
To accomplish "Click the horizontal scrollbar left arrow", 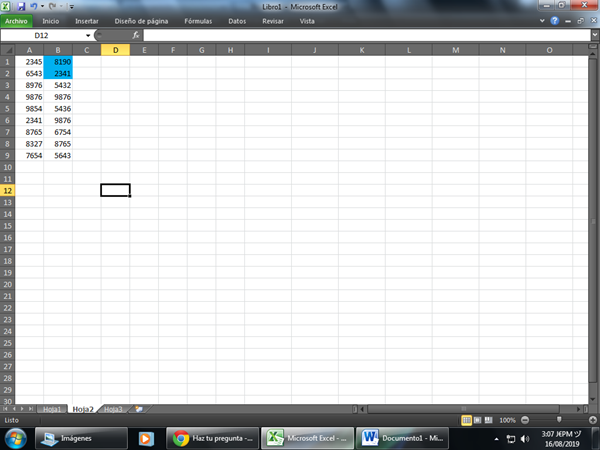I will (362, 409).
